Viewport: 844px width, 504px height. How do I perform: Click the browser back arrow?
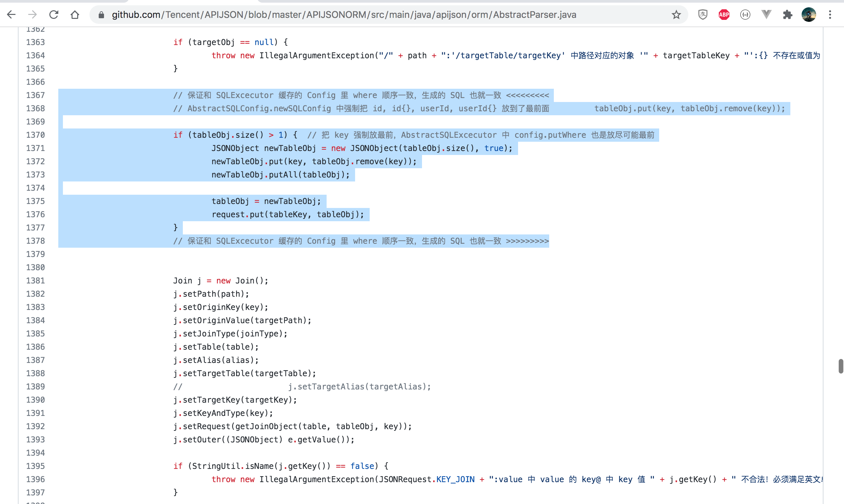click(x=11, y=15)
